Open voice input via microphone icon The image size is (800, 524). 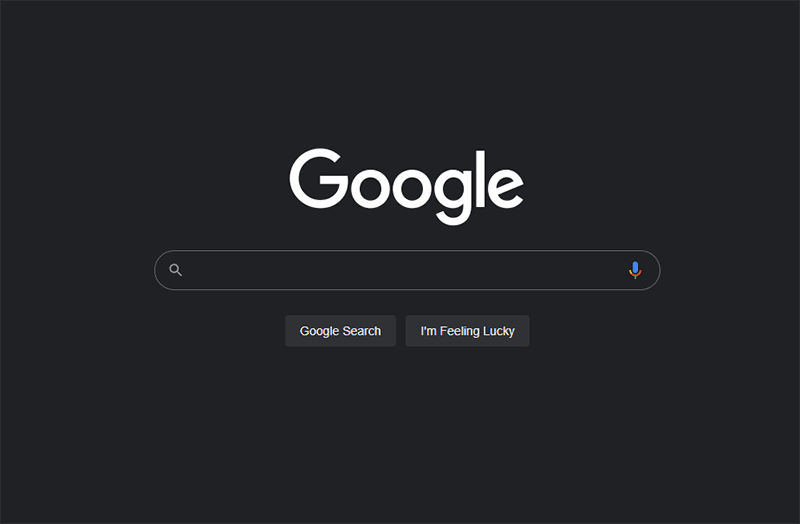coord(635,270)
